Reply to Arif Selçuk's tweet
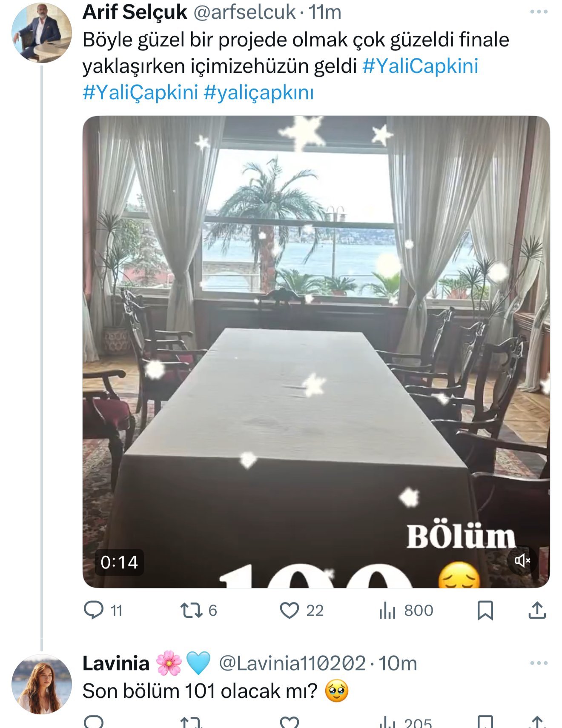Viewport: 562px width, 728px height. pos(94,610)
